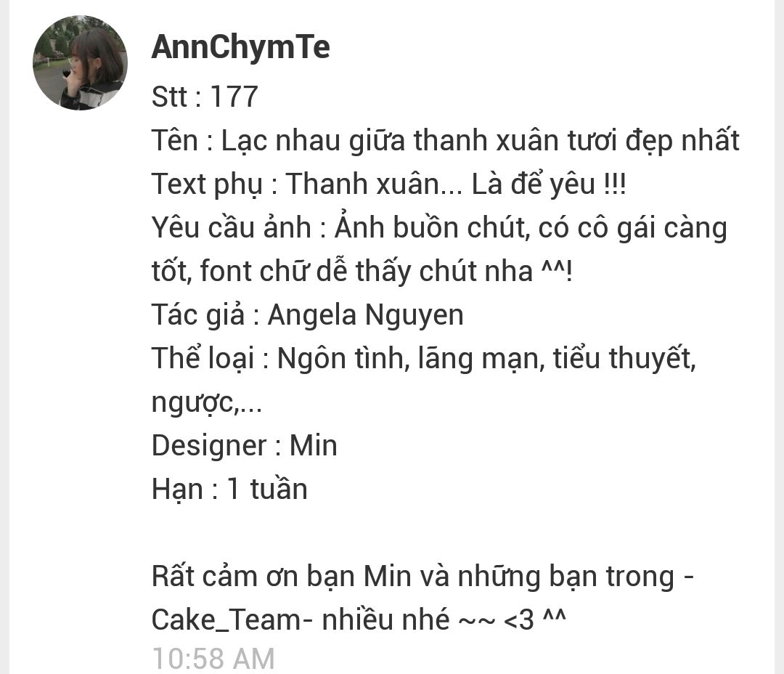Tap the 'Rất cảm ơn bạn Min' thank-you line
The width and height of the screenshot is (784, 674).
tap(422, 577)
